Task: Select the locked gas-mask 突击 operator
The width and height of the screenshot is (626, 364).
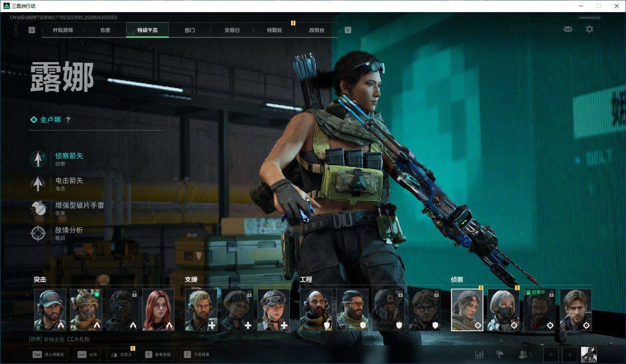Action: [122, 310]
